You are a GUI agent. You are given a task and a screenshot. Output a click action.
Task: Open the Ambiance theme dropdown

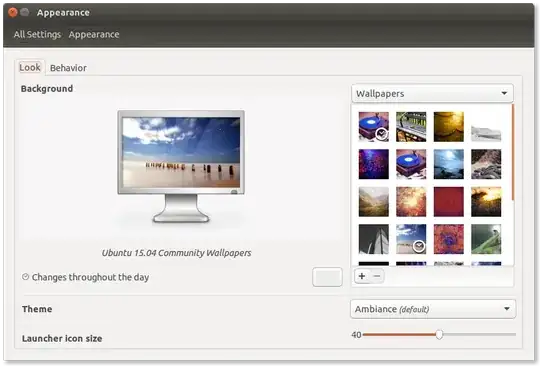(x=433, y=309)
